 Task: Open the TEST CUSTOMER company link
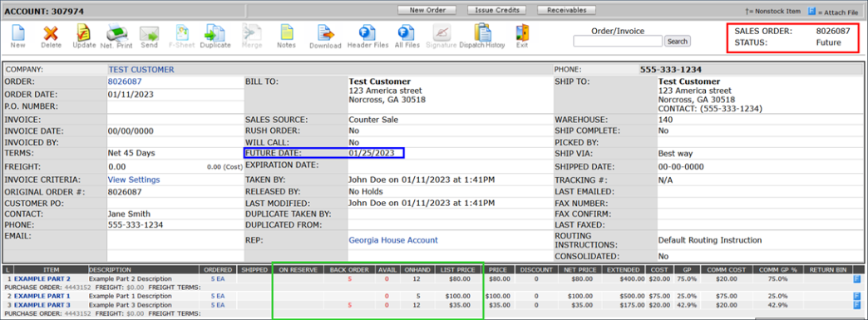[x=141, y=70]
